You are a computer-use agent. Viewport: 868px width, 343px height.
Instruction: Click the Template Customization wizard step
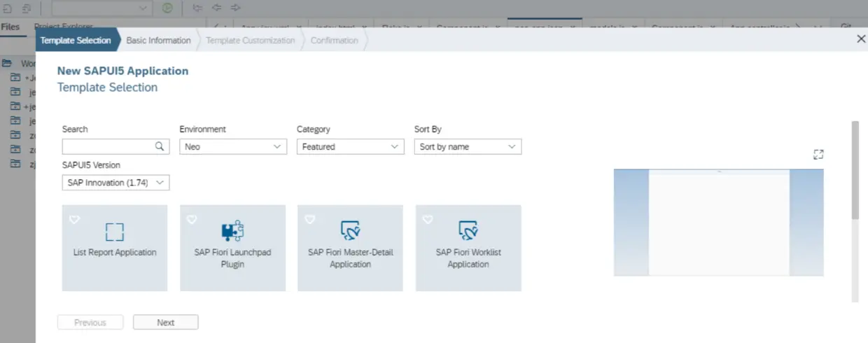[x=251, y=40]
